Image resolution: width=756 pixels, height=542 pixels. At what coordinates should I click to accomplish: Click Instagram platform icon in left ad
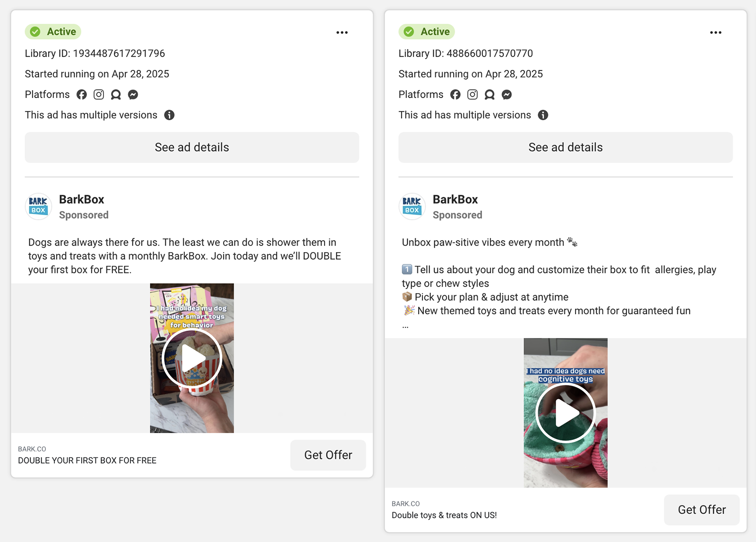(99, 94)
